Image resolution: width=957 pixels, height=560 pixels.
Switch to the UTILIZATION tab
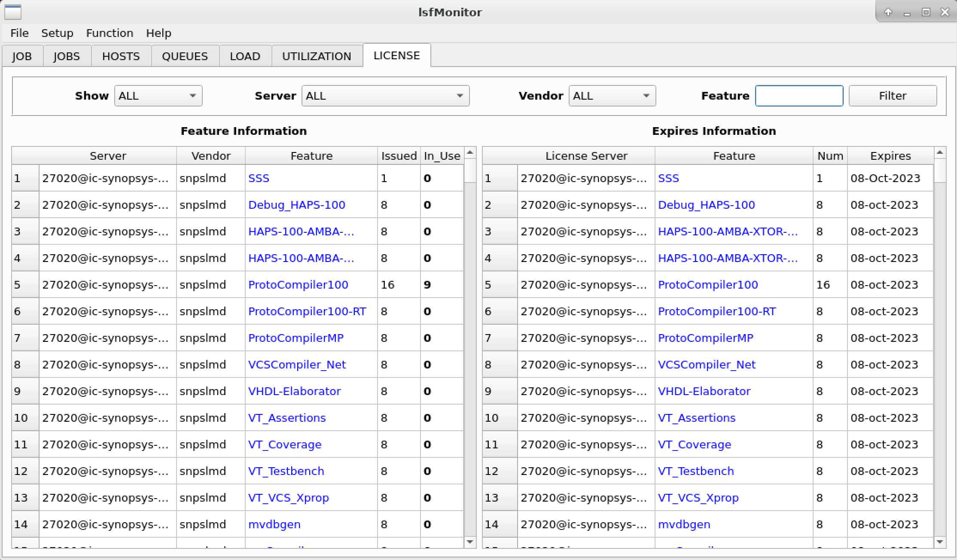pyautogui.click(x=317, y=56)
